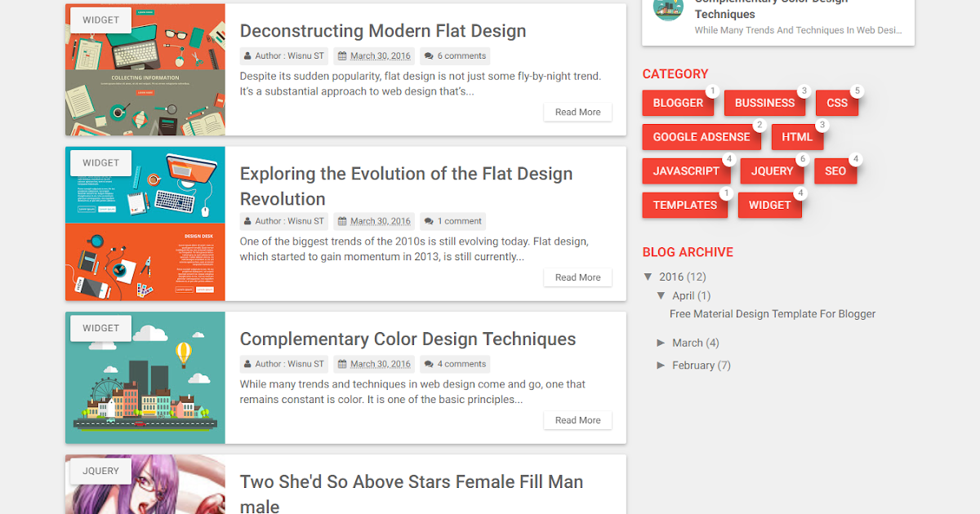
Task: Collapse the April archive section
Action: click(x=661, y=295)
